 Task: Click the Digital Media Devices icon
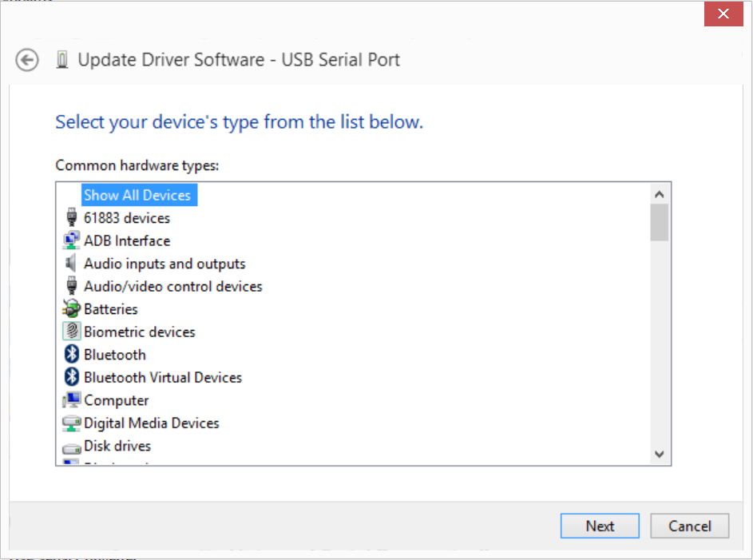pos(72,423)
